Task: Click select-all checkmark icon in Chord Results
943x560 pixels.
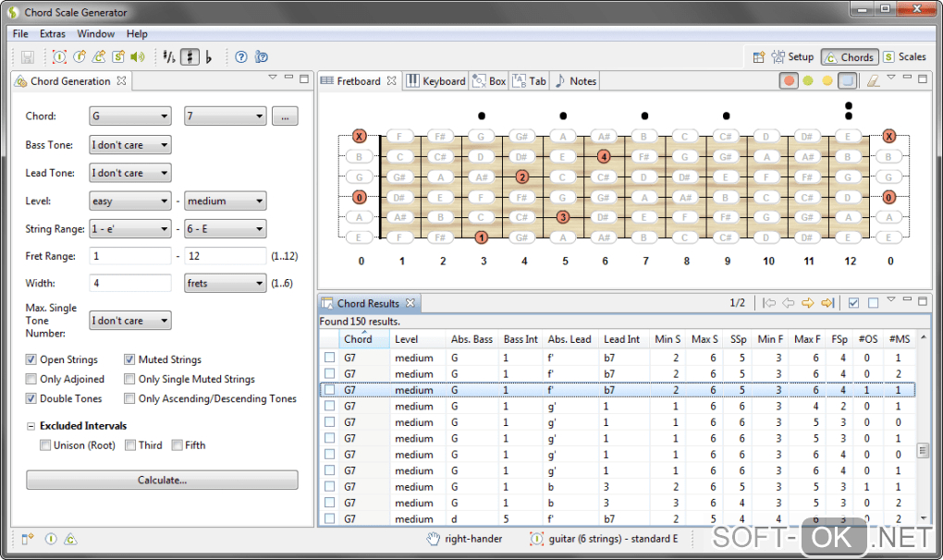Action: click(x=853, y=303)
